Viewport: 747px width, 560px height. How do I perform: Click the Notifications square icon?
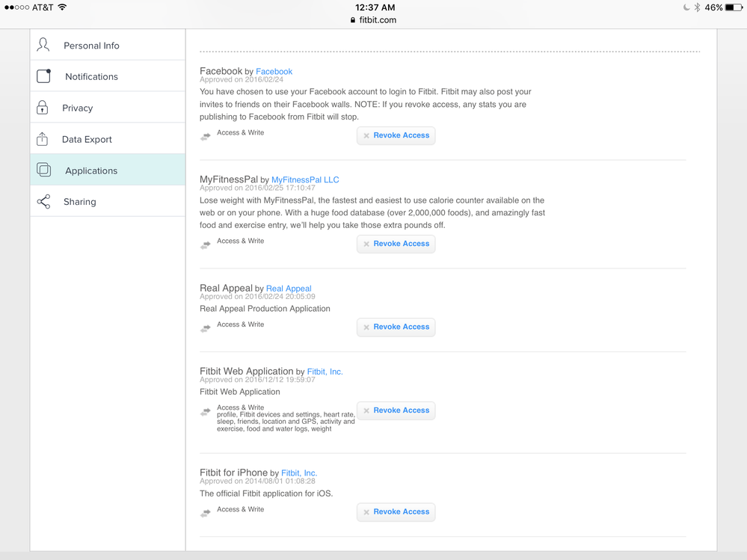pos(43,76)
